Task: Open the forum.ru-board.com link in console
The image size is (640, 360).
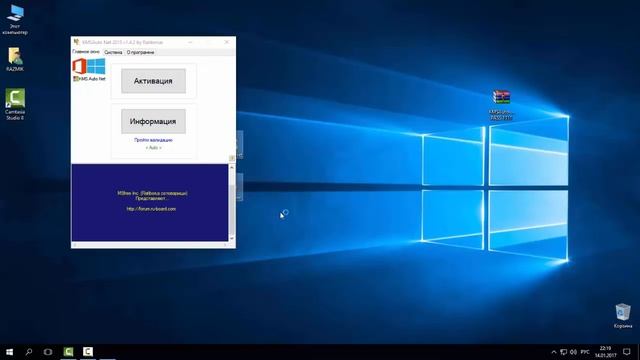Action: tap(151, 209)
